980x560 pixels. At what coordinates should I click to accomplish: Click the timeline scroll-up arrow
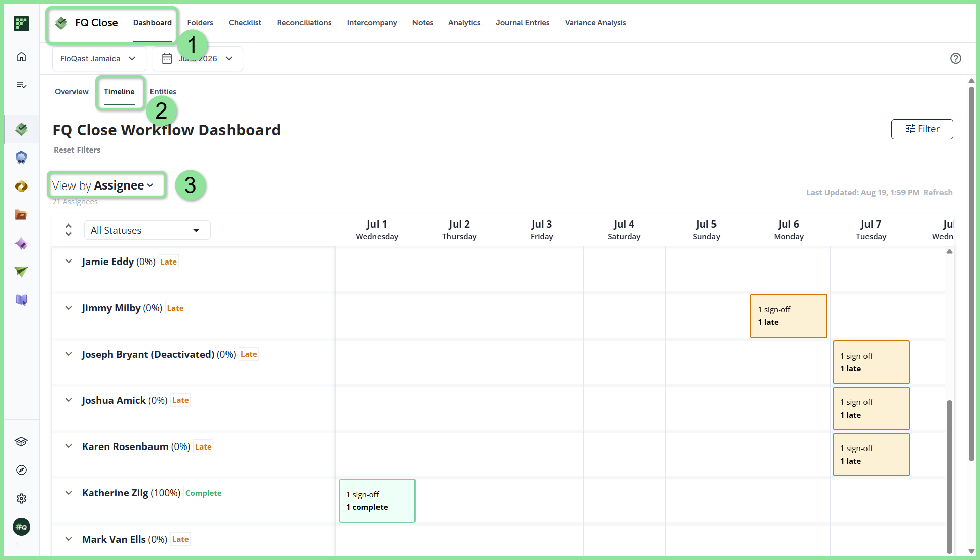(x=949, y=251)
